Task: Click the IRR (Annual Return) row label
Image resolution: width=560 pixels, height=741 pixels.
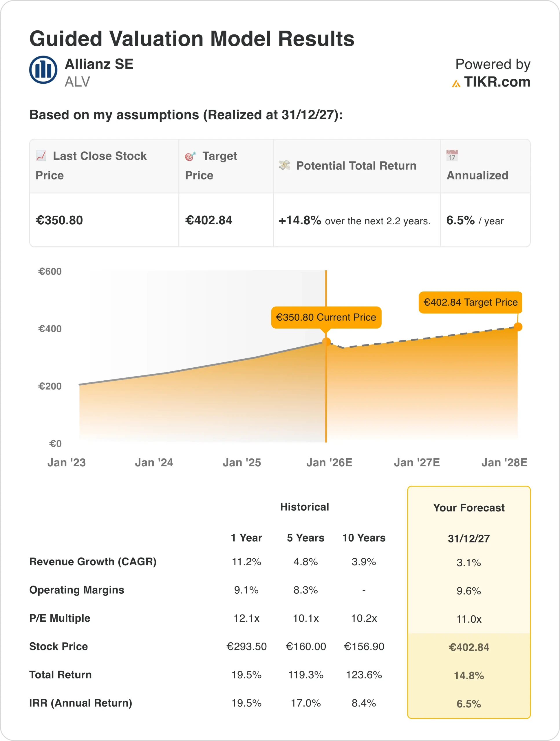Action: [80, 703]
